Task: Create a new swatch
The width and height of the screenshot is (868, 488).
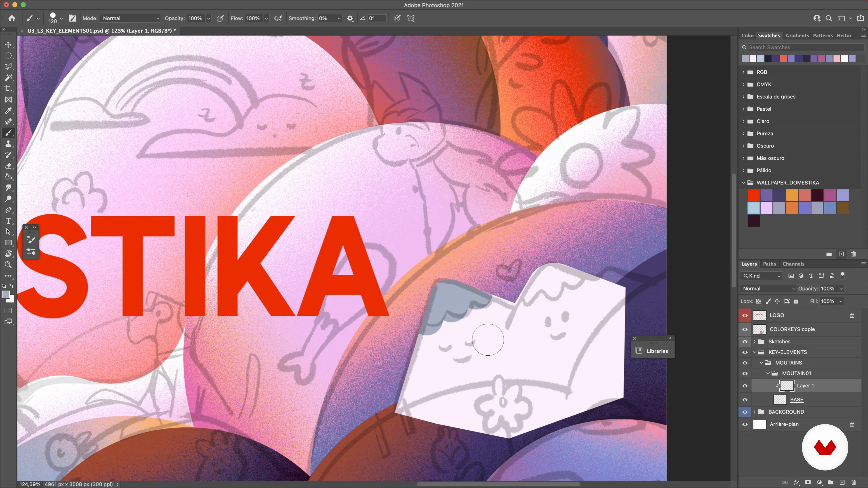Action: point(841,254)
